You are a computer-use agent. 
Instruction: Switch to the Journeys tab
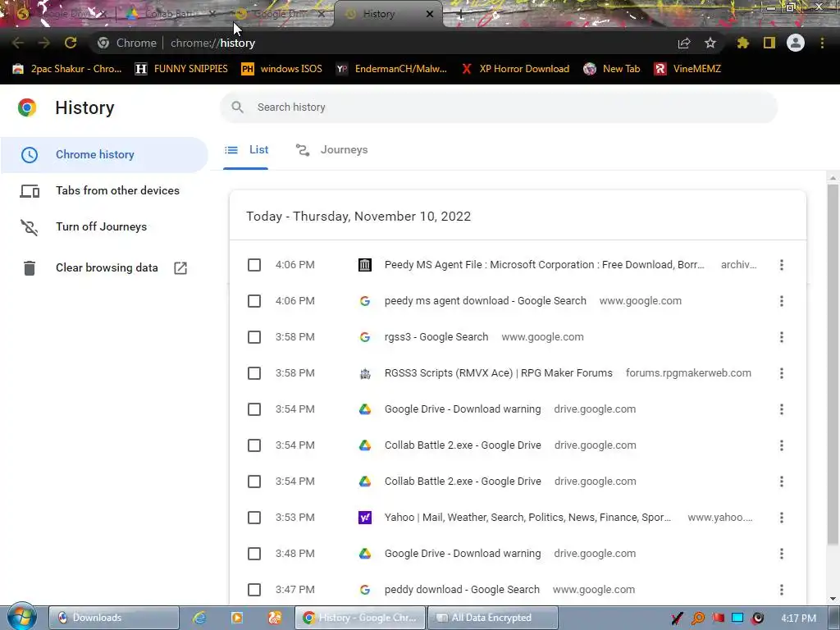[331, 150]
